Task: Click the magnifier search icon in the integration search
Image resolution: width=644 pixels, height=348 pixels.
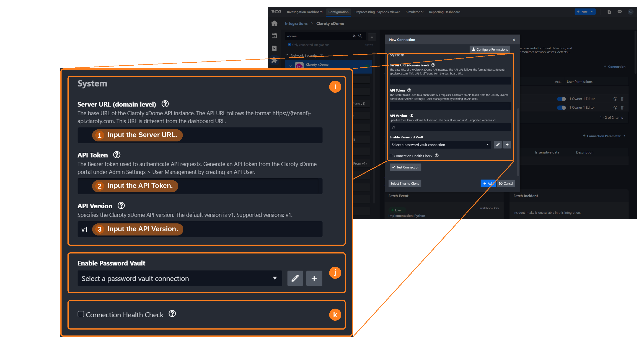Action: click(360, 36)
